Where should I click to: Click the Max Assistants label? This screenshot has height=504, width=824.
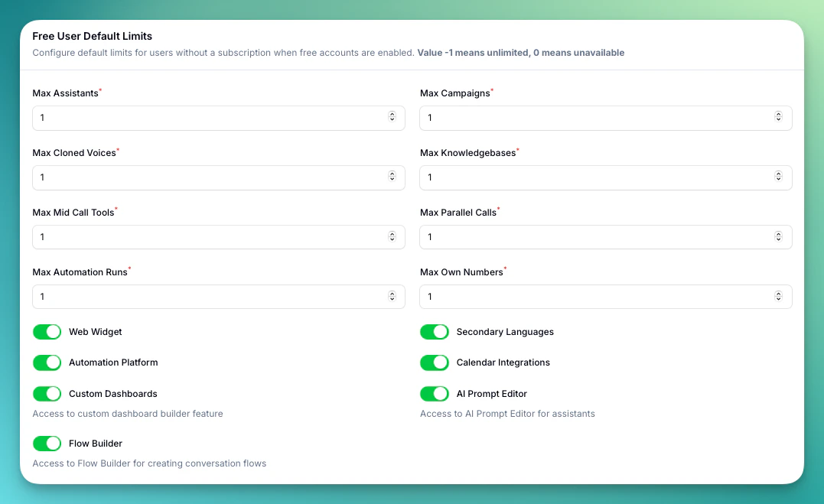coord(66,93)
